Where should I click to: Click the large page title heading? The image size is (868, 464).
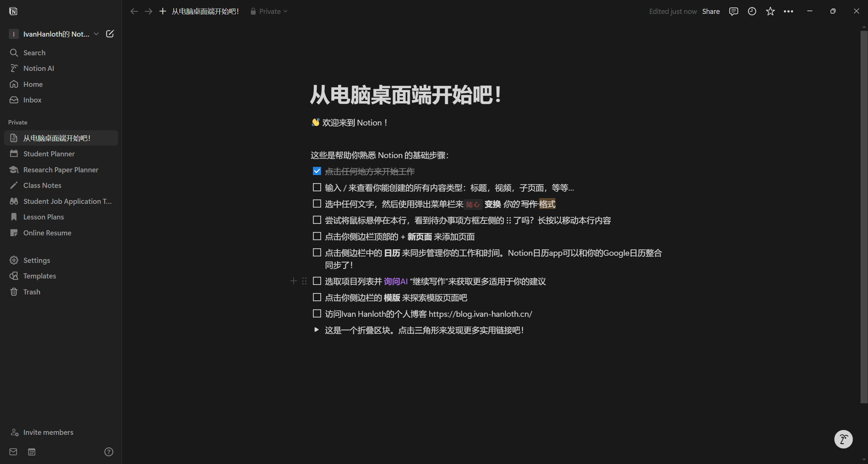(x=406, y=95)
